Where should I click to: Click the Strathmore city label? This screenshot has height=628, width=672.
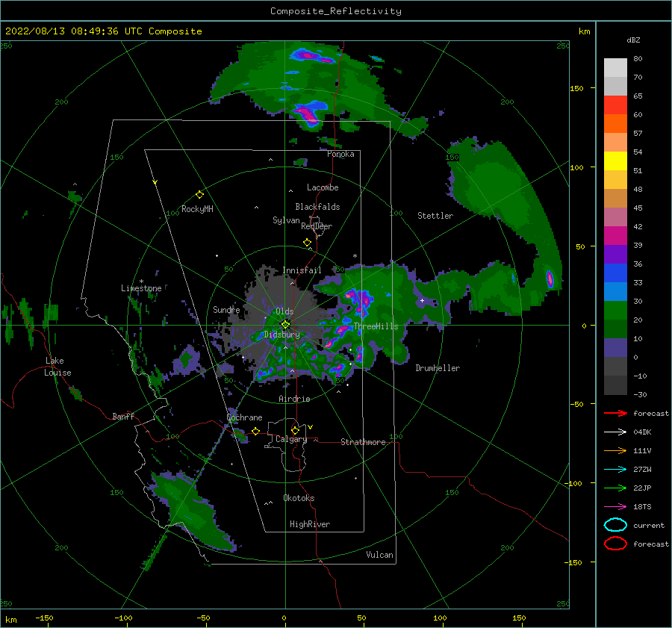(x=363, y=442)
